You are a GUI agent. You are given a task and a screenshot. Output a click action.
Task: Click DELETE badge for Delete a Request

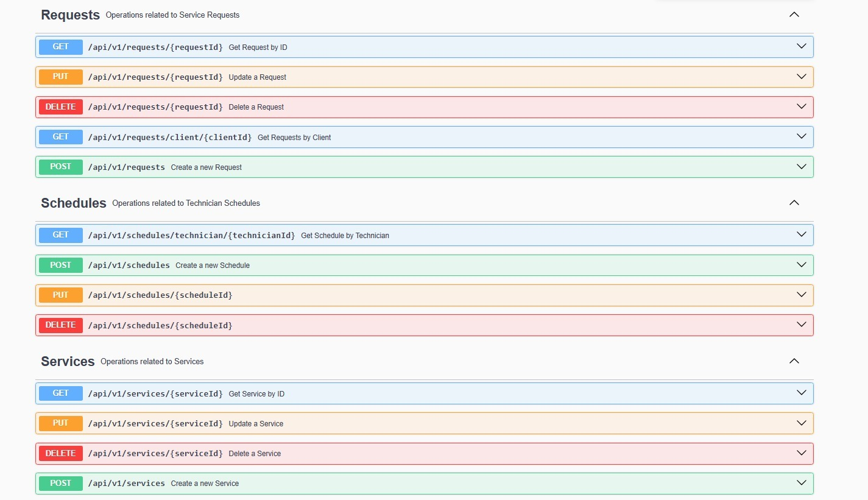pos(61,107)
